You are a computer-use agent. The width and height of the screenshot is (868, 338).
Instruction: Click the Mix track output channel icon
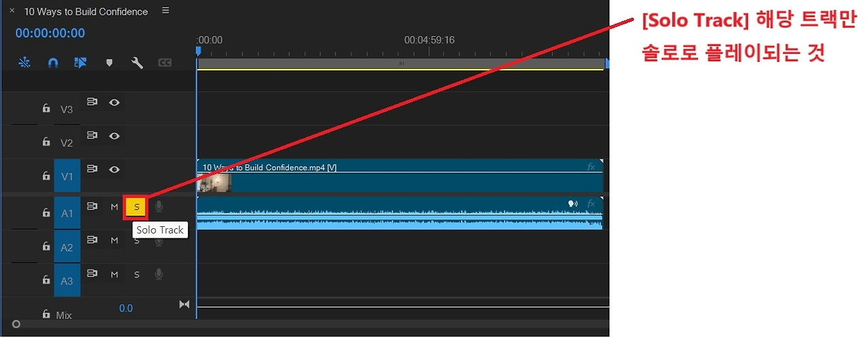pyautogui.click(x=184, y=305)
